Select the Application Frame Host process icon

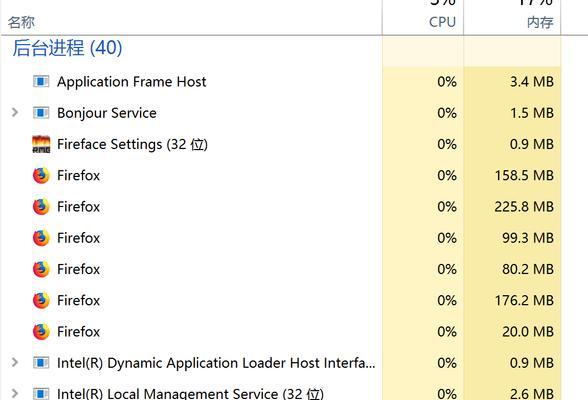tap(41, 81)
